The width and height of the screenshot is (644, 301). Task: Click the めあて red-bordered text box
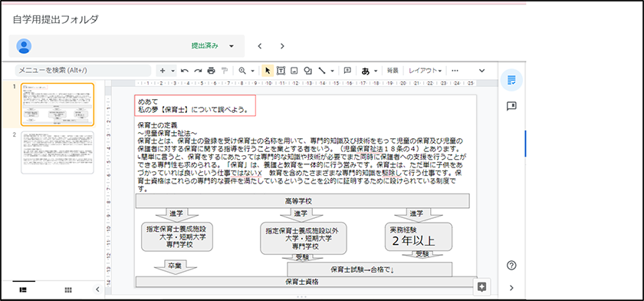195,105
